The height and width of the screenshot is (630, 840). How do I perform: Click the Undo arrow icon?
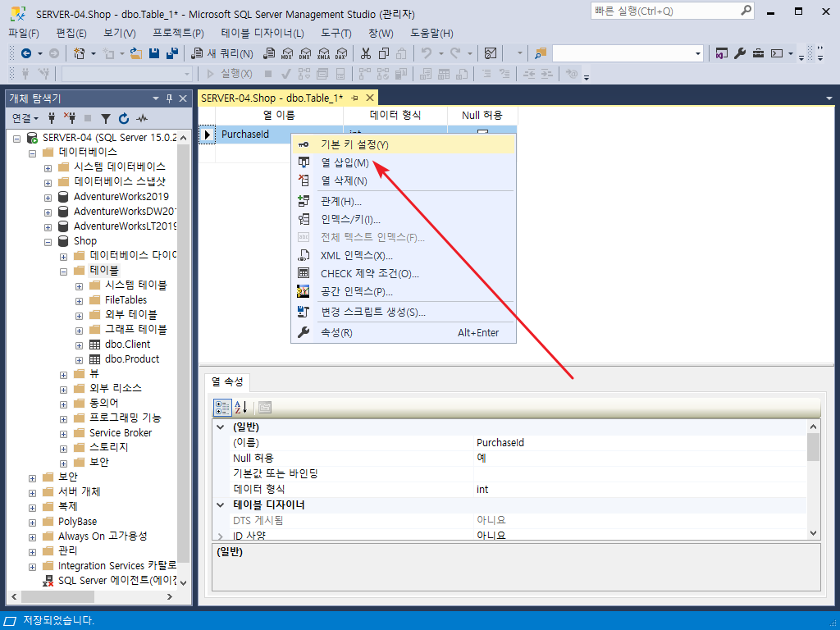(x=427, y=53)
